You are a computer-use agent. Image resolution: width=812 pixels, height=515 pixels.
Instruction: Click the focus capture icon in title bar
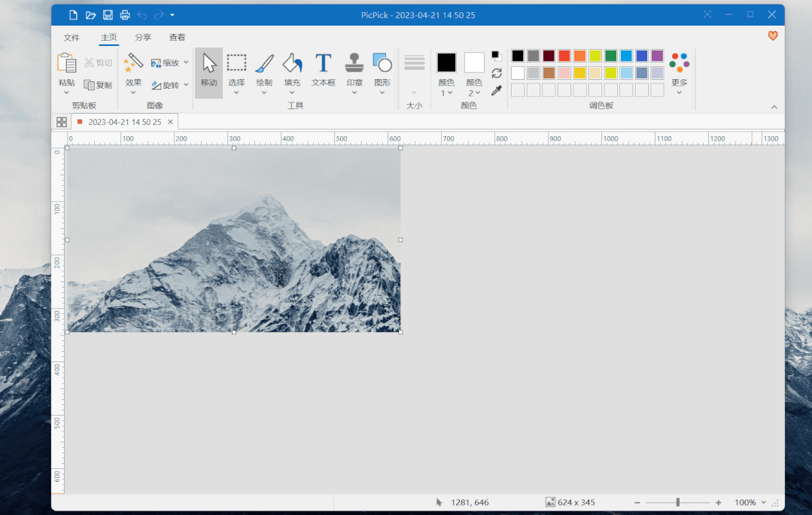click(707, 14)
